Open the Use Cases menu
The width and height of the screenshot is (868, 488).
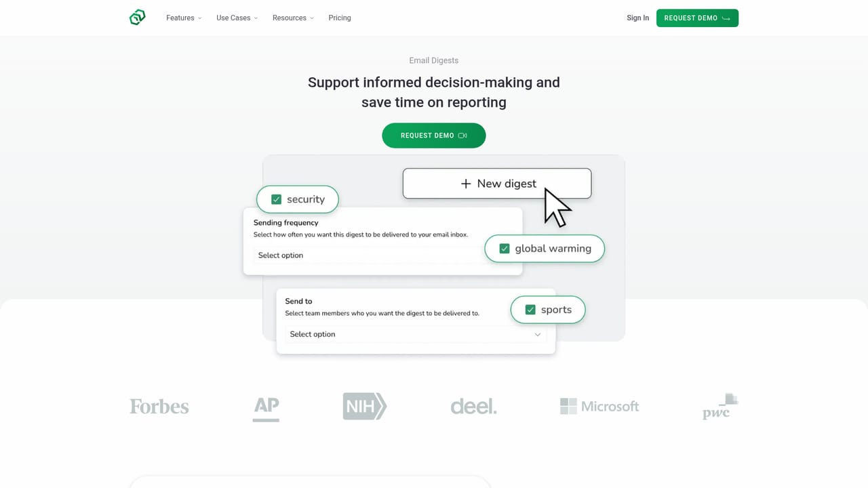pos(237,18)
